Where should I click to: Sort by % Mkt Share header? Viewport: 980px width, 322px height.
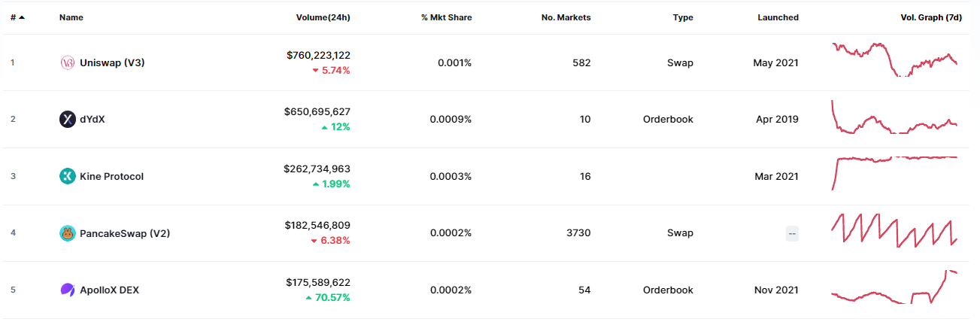pos(447,17)
